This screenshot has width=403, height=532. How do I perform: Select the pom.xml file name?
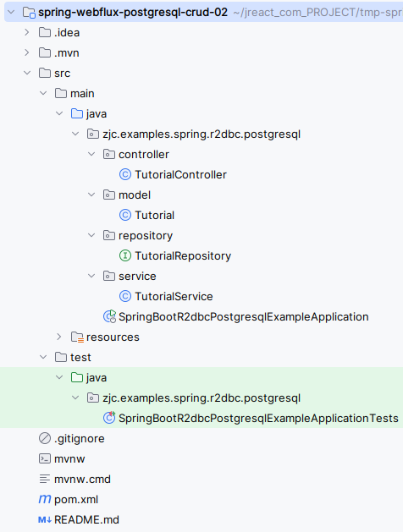coord(76,499)
